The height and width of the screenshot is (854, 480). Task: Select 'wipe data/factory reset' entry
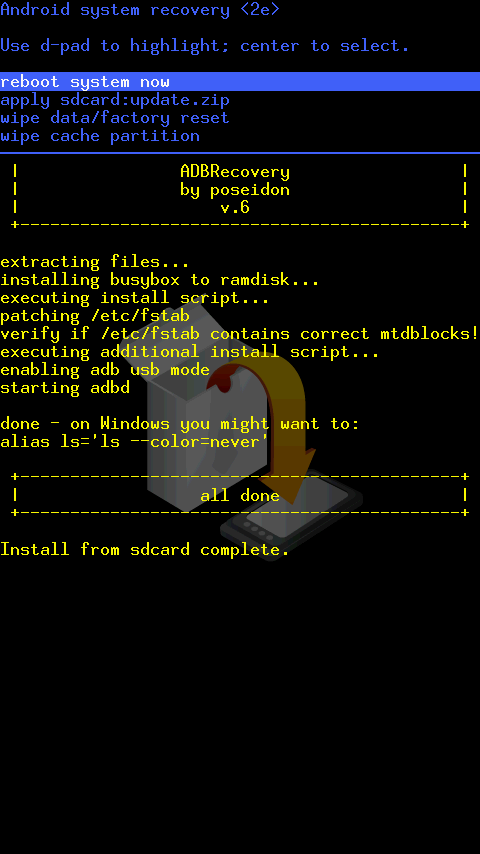(x=114, y=118)
